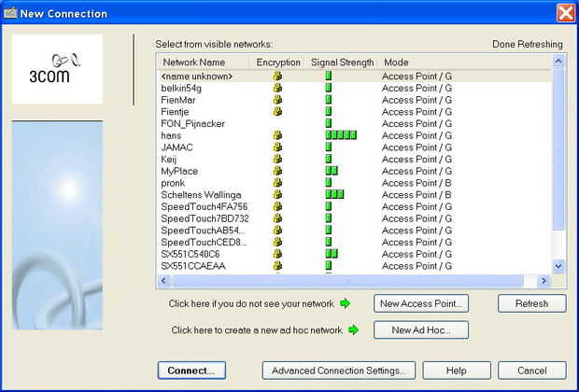
Task: Click signal bars for MyPlace
Action: click(332, 171)
